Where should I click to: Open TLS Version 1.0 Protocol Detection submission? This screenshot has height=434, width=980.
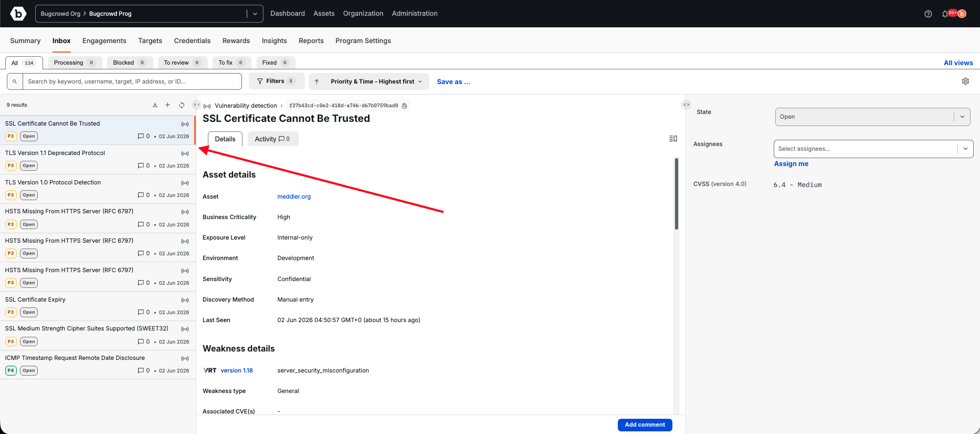coord(98,189)
